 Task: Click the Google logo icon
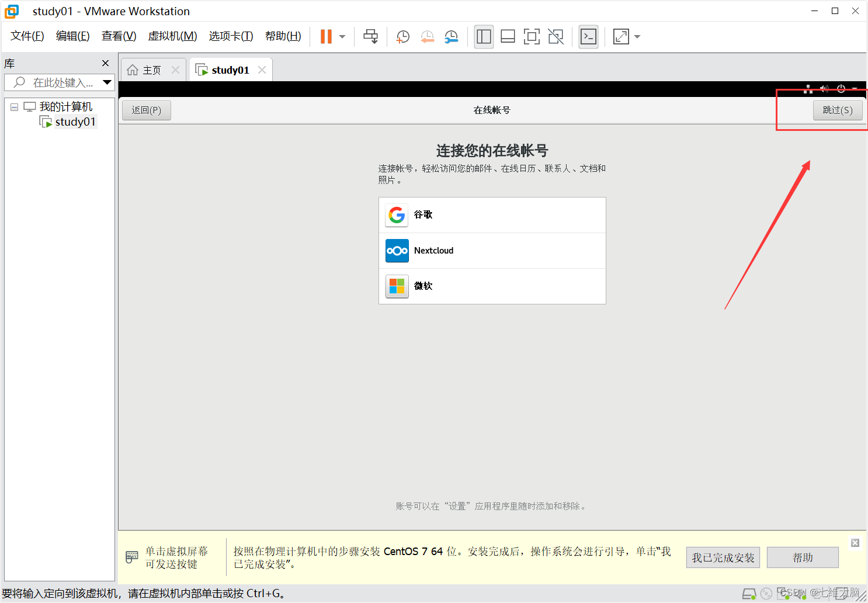point(397,215)
